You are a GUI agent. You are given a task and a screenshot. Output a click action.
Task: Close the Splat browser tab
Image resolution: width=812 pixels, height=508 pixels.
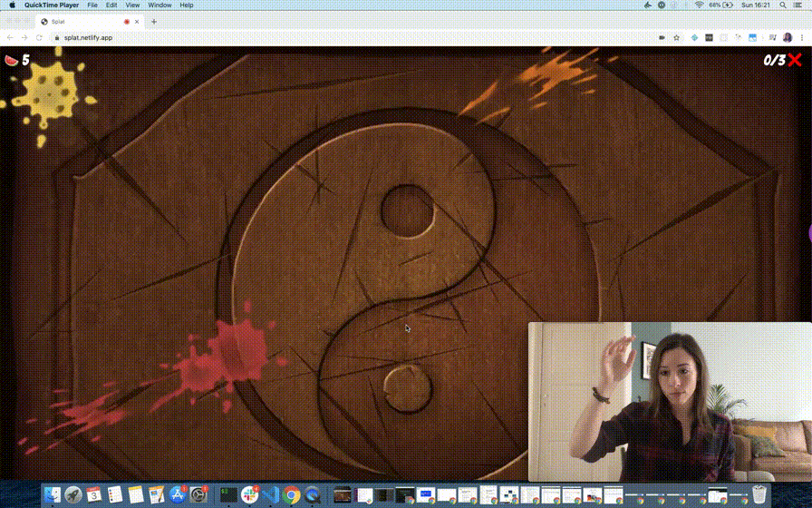point(137,22)
